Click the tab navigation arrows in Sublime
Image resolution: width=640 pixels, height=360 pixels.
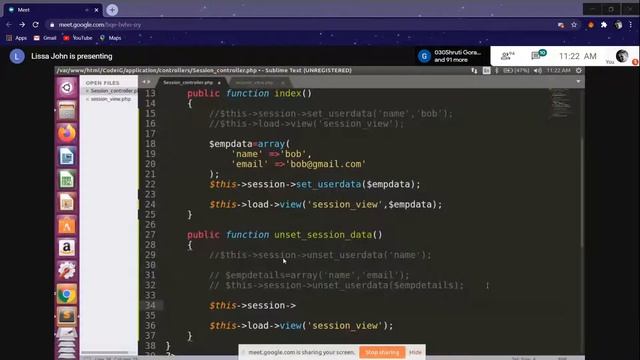point(146,82)
